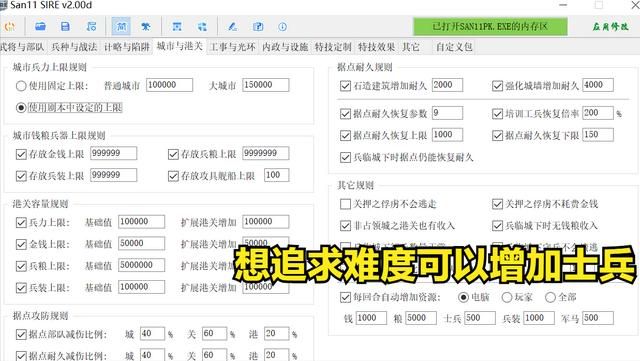Select the 使用固定上限 radio option

click(21, 86)
